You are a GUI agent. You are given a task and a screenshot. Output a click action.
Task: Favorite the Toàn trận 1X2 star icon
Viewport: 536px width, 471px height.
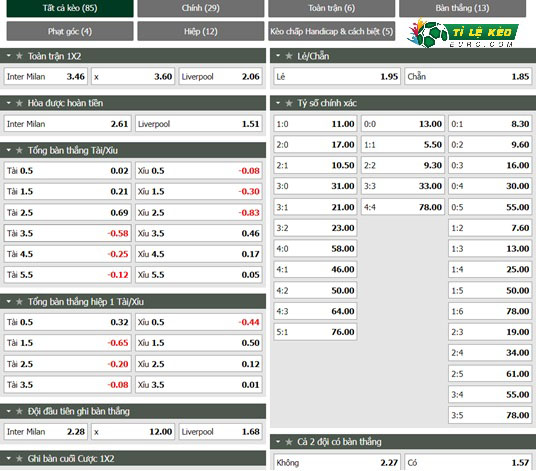click(x=19, y=56)
